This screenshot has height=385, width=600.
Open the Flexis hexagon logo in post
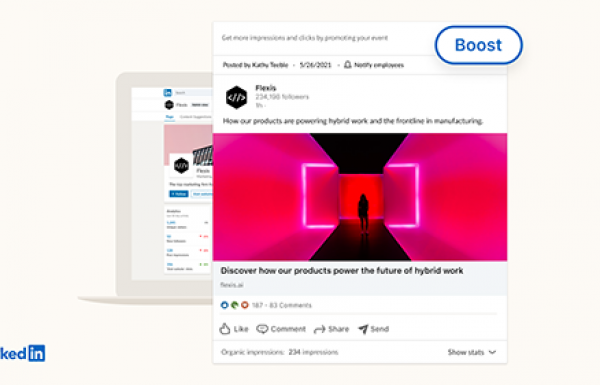[236, 97]
